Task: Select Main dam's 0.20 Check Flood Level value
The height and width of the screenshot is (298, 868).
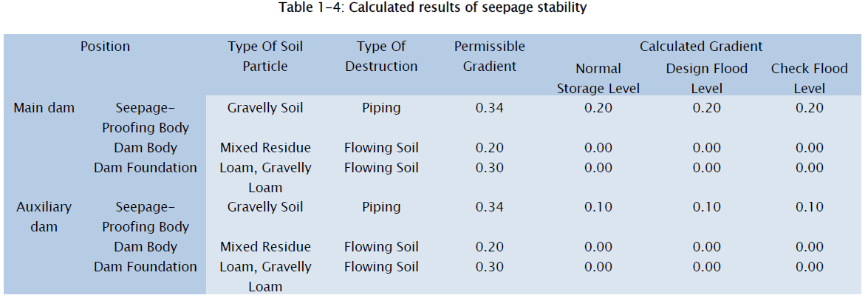Action: pyautogui.click(x=809, y=108)
